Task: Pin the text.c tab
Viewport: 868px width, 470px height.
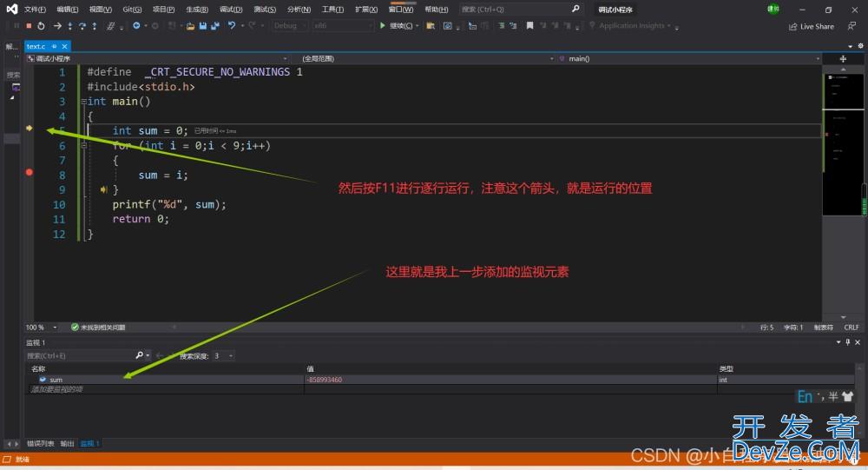Action: [x=54, y=47]
